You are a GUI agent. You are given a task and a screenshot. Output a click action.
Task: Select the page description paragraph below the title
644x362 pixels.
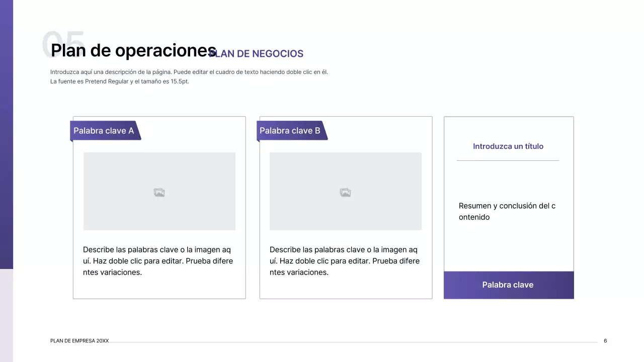(x=189, y=76)
